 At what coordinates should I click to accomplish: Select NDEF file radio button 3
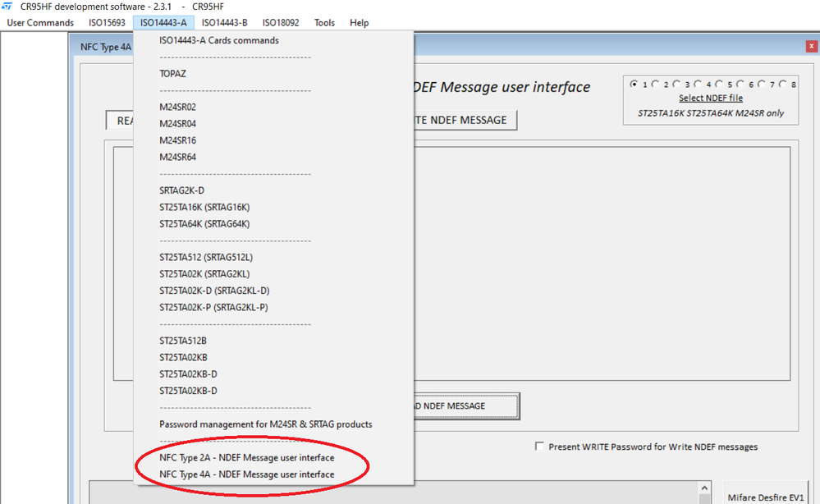(x=676, y=85)
